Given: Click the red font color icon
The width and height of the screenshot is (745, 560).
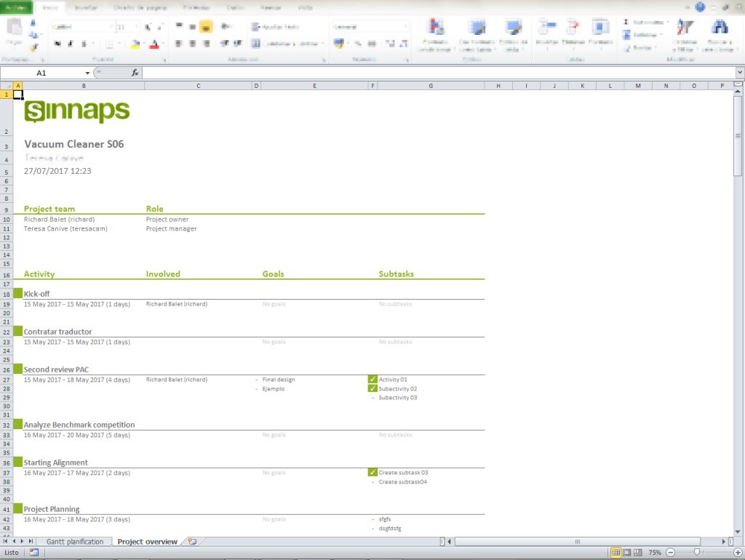Looking at the screenshot, I should (x=154, y=44).
